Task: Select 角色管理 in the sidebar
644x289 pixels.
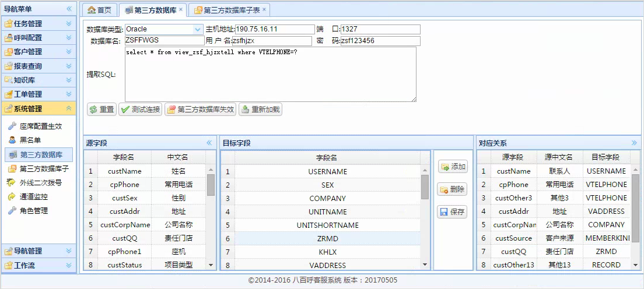Action: [x=33, y=210]
